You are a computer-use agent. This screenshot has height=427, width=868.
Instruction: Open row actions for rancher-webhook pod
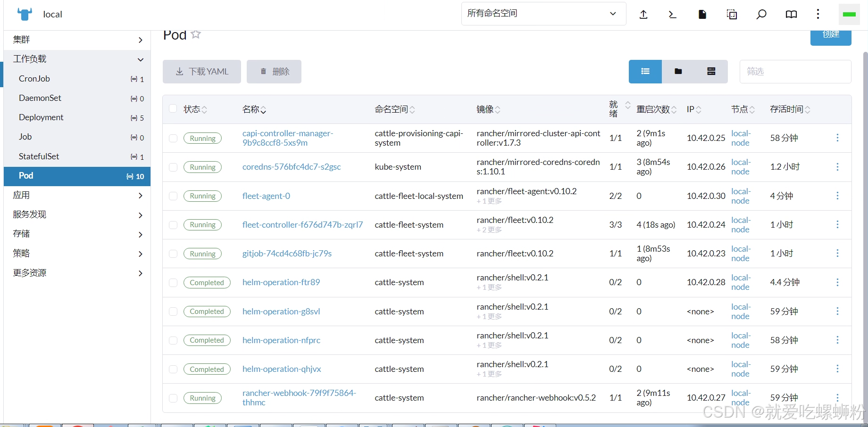[837, 397]
